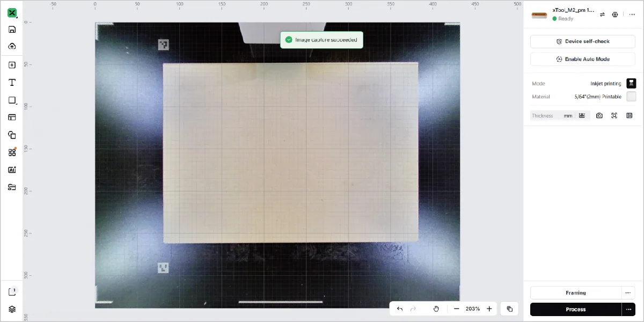Image resolution: width=644 pixels, height=322 pixels.
Task: Expand Process options with ellipsis button
Action: tap(628, 309)
